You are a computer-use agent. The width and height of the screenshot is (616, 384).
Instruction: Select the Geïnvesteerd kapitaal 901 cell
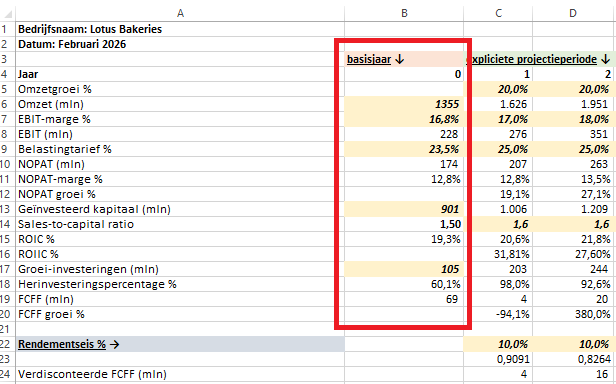[x=404, y=209]
